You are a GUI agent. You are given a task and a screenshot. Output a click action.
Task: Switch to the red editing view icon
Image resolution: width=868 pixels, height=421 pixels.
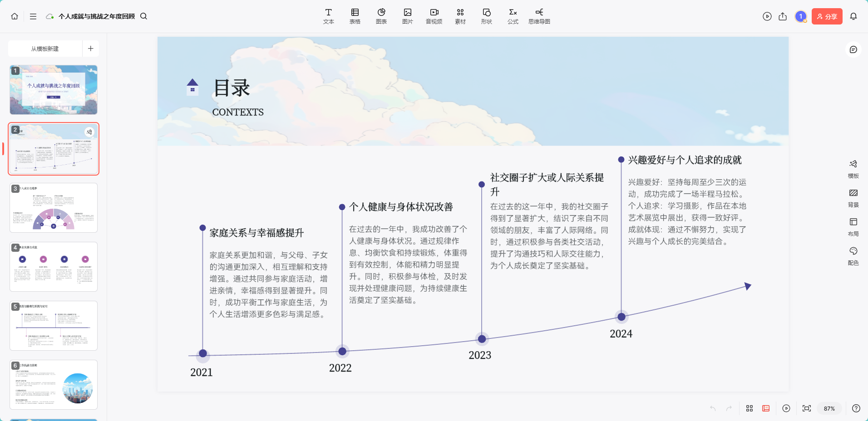[766, 408]
